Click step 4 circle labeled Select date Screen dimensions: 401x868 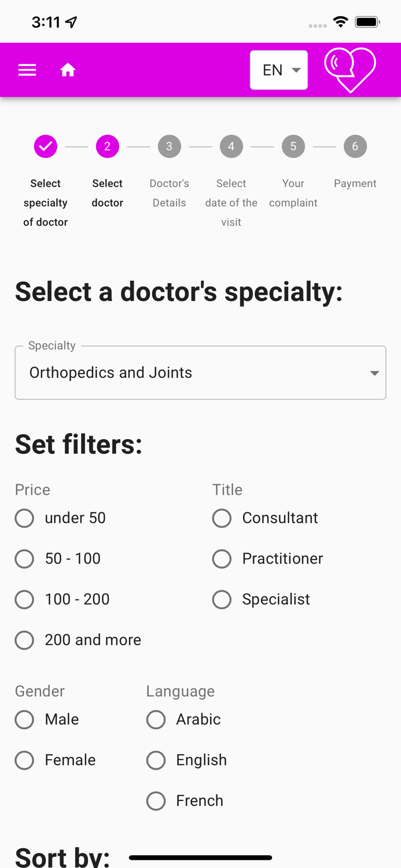point(231,146)
